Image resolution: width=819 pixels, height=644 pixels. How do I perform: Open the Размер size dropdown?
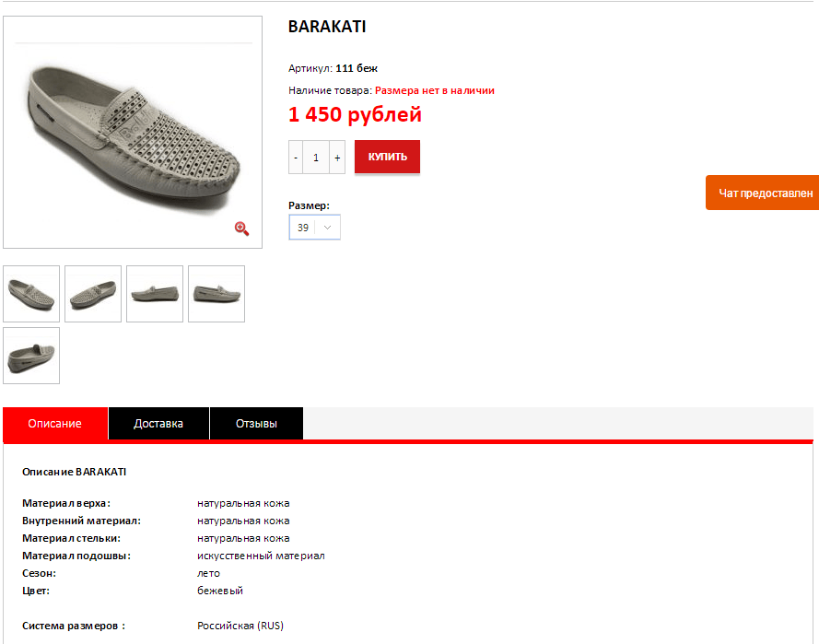point(314,228)
